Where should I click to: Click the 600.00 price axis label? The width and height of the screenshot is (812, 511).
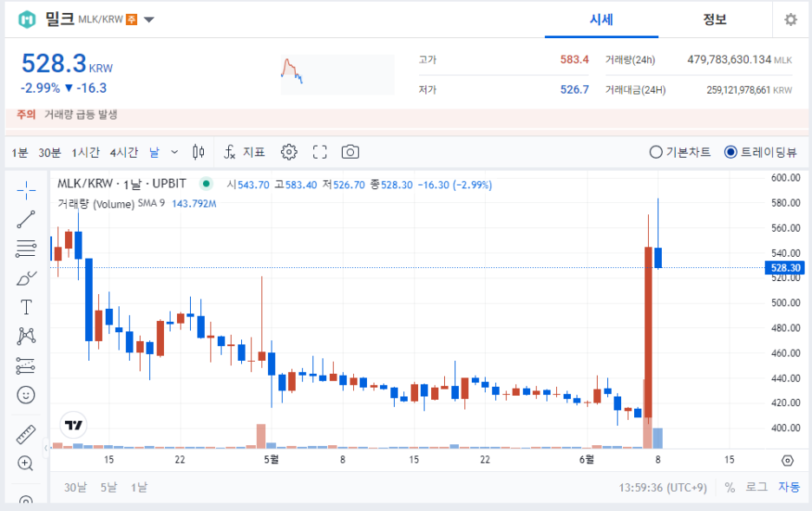click(x=786, y=178)
